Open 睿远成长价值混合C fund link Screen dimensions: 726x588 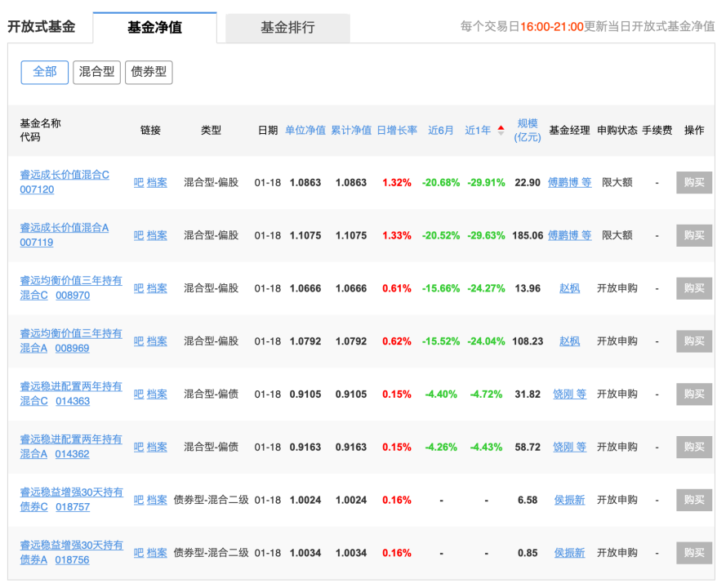(x=65, y=175)
